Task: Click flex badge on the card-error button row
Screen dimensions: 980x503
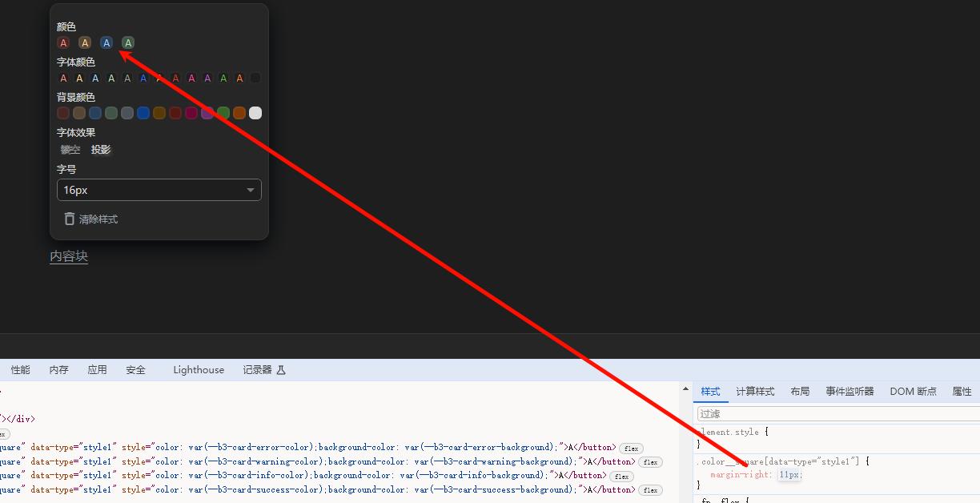Action: click(x=631, y=449)
